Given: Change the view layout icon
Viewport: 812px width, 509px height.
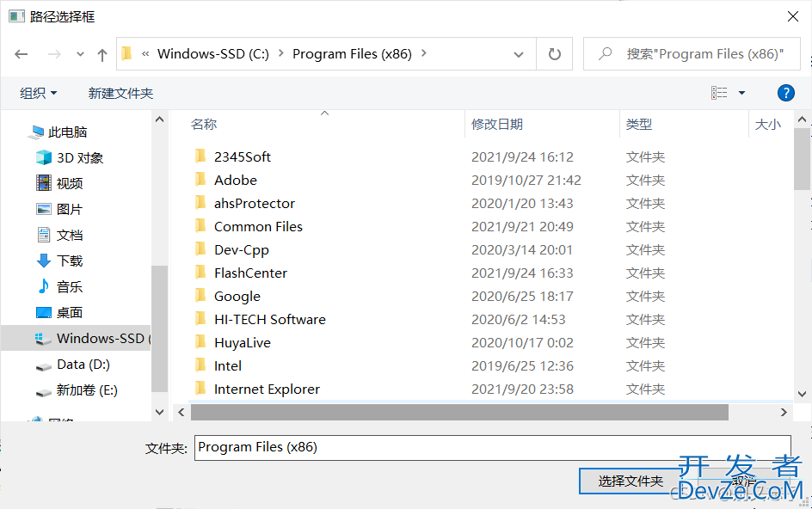Looking at the screenshot, I should pos(719,93).
